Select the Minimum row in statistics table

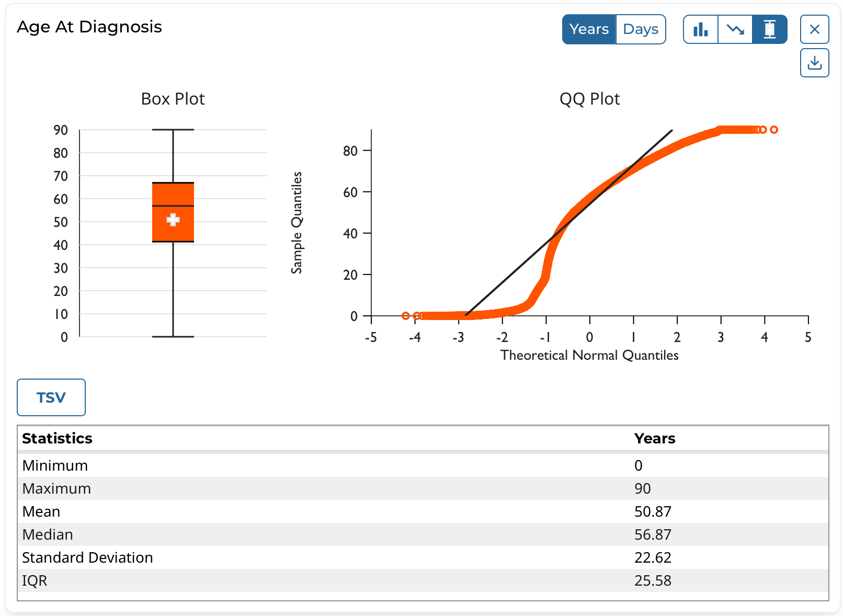pyautogui.click(x=55, y=465)
